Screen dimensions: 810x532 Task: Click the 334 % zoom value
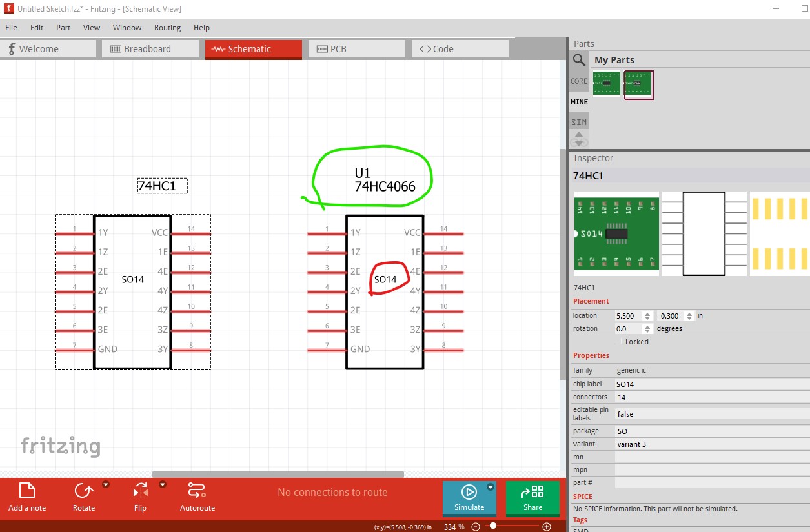[x=454, y=527]
